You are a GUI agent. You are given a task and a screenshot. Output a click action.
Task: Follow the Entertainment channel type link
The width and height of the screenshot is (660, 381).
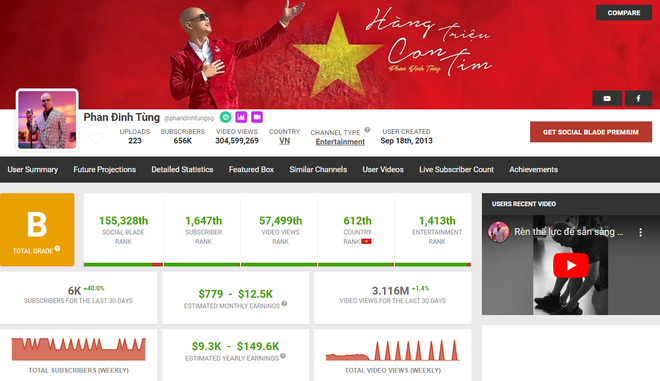click(340, 142)
